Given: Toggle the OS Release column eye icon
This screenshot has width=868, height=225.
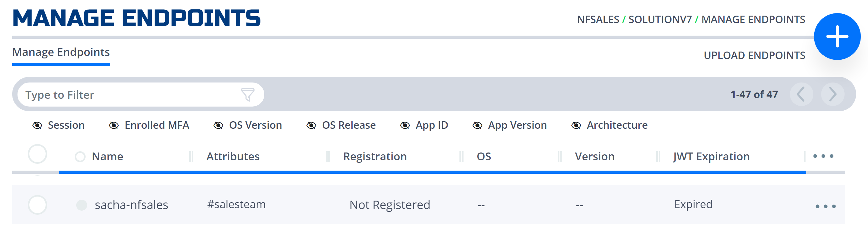Looking at the screenshot, I should (311, 126).
